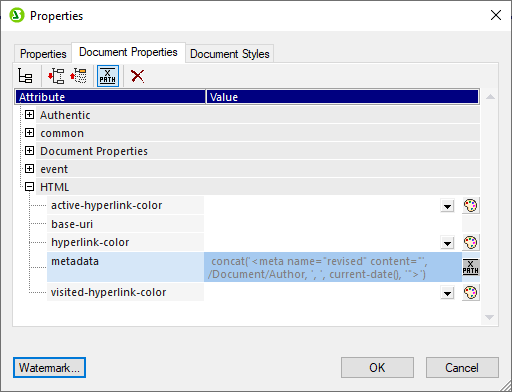This screenshot has width=512, height=392.
Task: Click the StyleVision app icon in title bar
Action: pos(17,15)
